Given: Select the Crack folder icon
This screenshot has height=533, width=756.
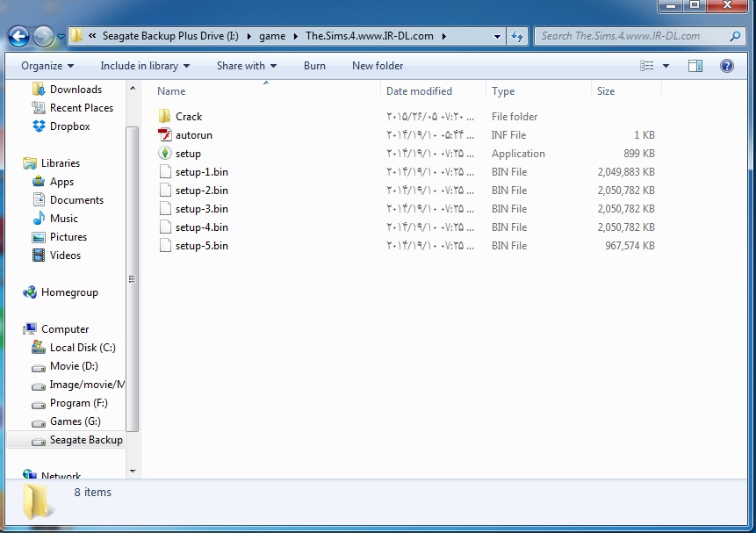Looking at the screenshot, I should pyautogui.click(x=165, y=116).
